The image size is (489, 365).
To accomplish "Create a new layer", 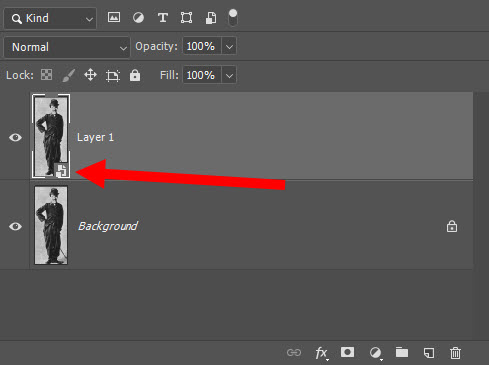I will [429, 353].
